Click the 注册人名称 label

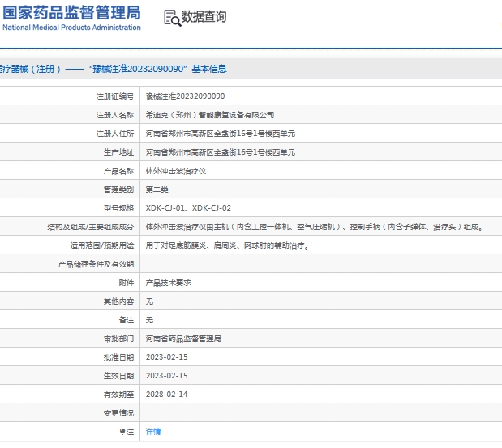coord(115,115)
